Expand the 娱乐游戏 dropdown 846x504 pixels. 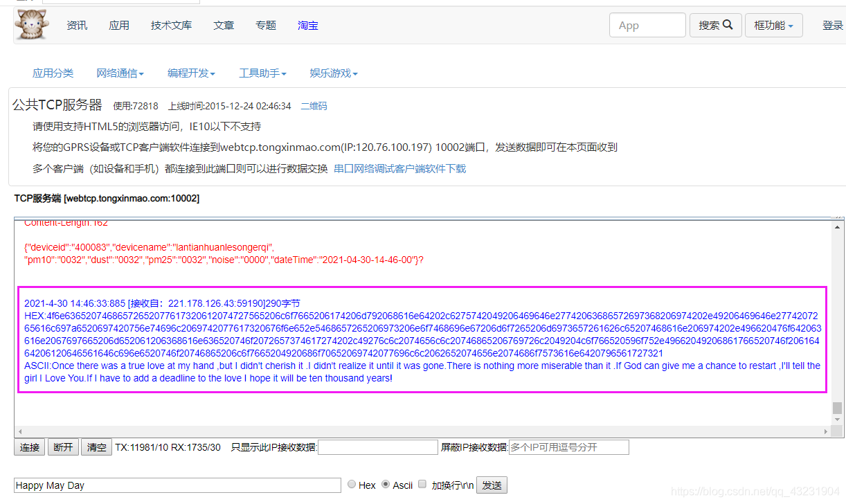[334, 73]
